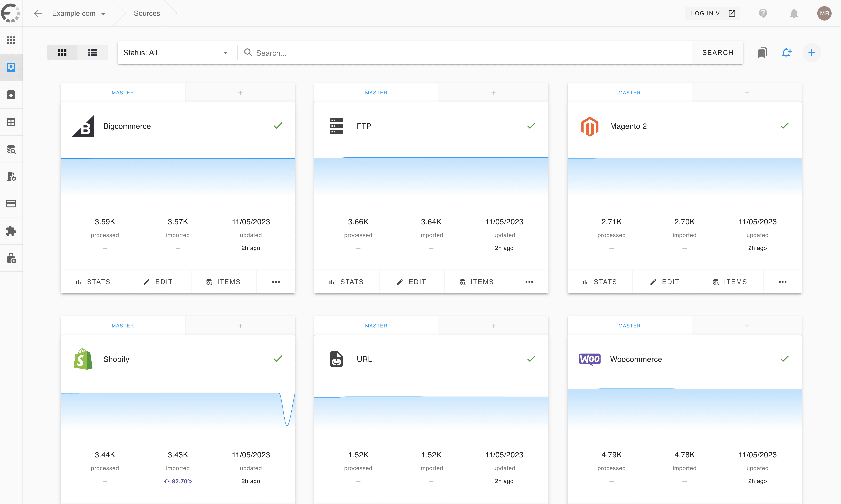This screenshot has width=841, height=504.
Task: Open the apps grid icon in sidebar
Action: [x=11, y=40]
